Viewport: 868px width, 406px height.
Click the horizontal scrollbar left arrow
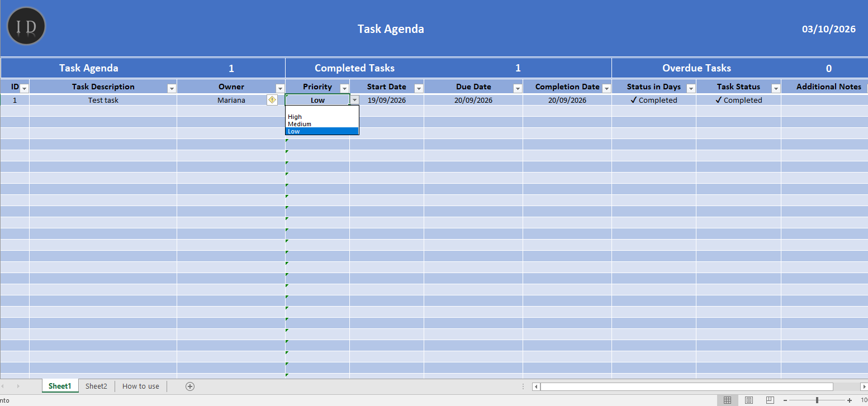tap(536, 386)
